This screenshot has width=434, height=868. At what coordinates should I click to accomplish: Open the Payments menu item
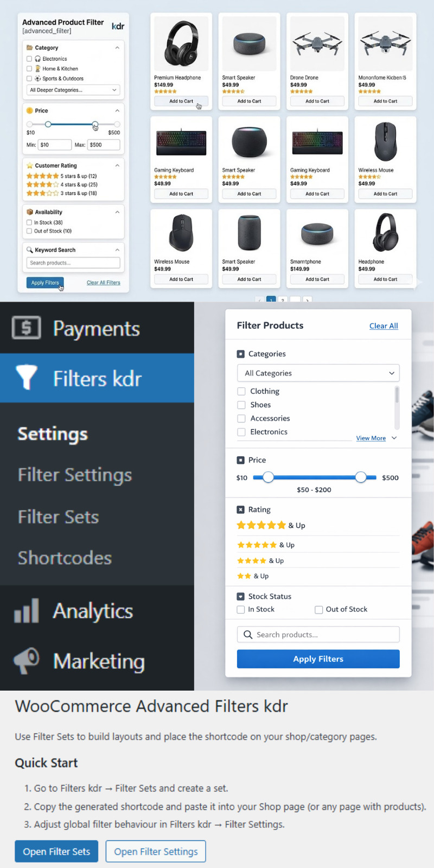pyautogui.click(x=97, y=328)
